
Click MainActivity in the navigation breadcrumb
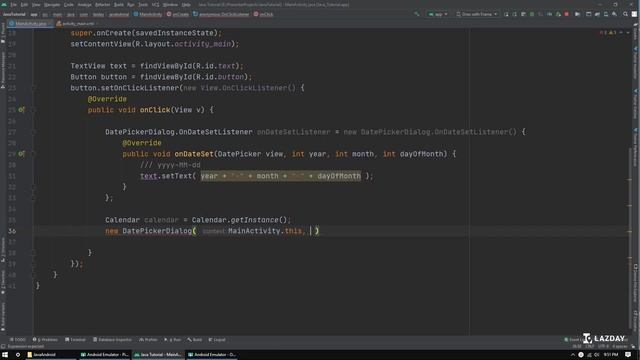coord(148,14)
